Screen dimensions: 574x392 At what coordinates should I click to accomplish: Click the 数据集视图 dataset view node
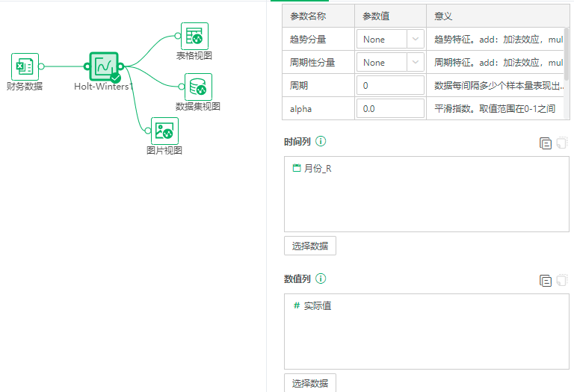[198, 87]
